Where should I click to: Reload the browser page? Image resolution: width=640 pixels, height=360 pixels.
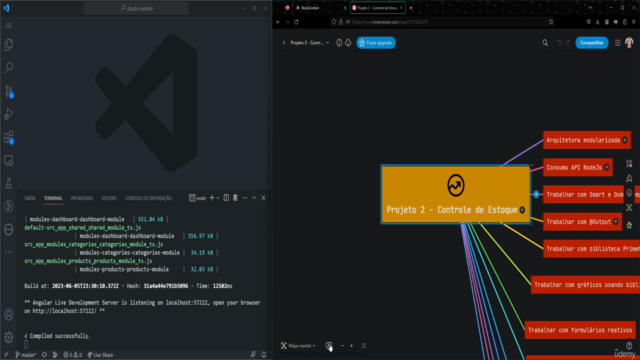[x=296, y=22]
